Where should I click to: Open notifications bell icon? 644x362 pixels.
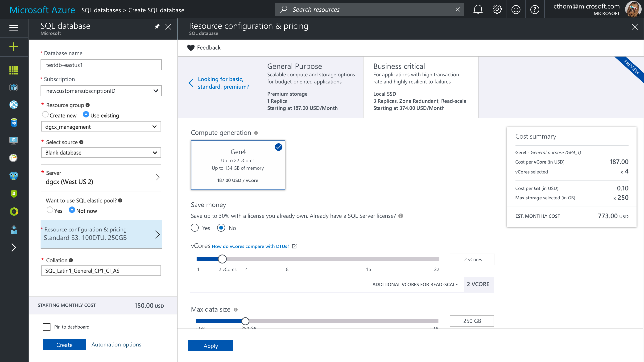pyautogui.click(x=478, y=9)
